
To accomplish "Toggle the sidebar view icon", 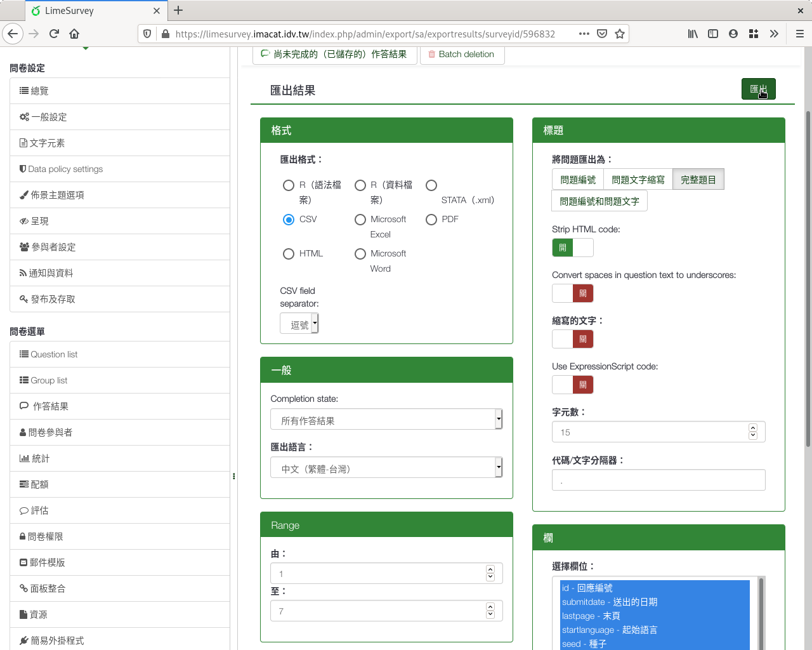I will pos(713,34).
